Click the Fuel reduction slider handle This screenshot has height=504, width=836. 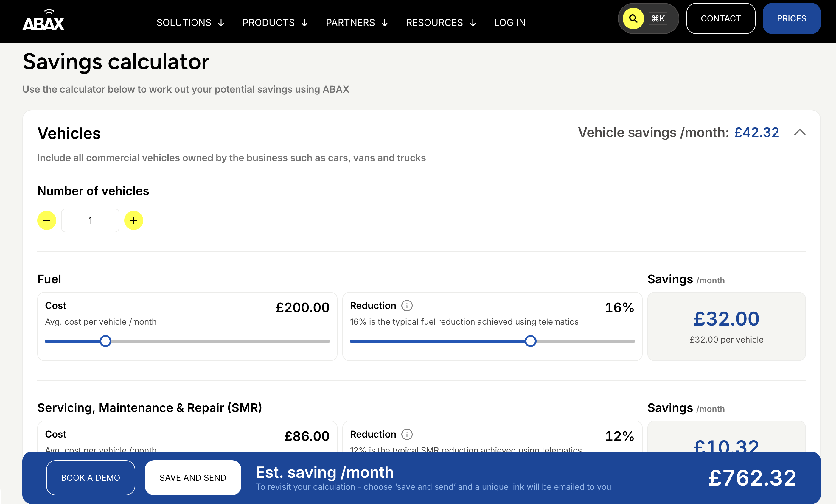pos(530,341)
